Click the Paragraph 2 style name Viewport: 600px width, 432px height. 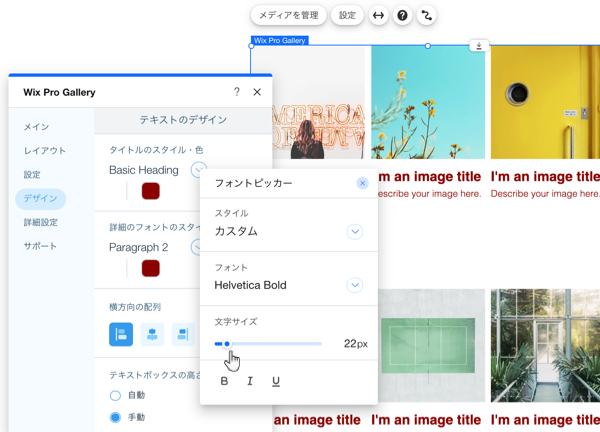tap(139, 247)
